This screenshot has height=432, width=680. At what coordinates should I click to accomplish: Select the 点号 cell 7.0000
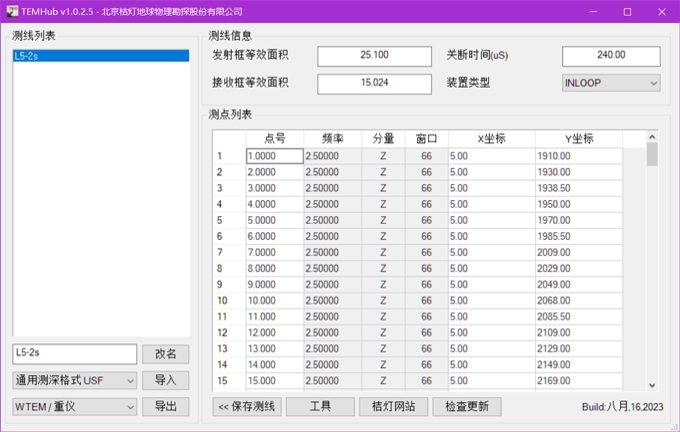tap(275, 252)
